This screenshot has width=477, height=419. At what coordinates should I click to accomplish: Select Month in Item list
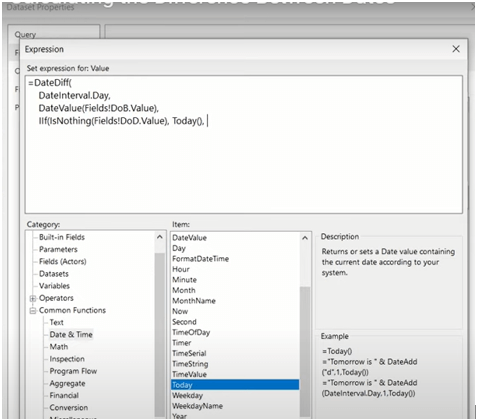point(184,290)
